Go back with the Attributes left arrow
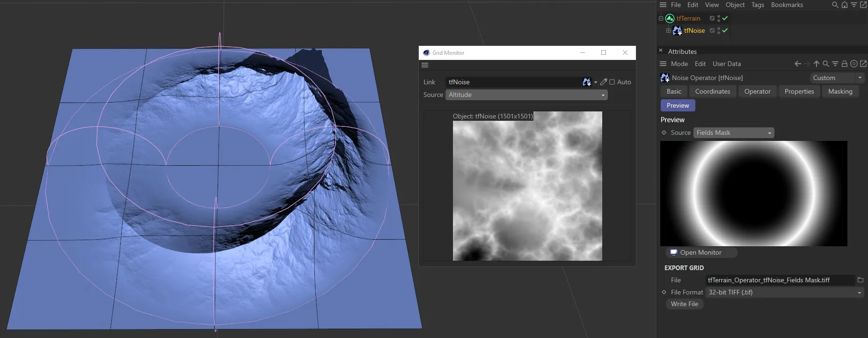Screen dimensions: 868x338 pyautogui.click(x=798, y=64)
